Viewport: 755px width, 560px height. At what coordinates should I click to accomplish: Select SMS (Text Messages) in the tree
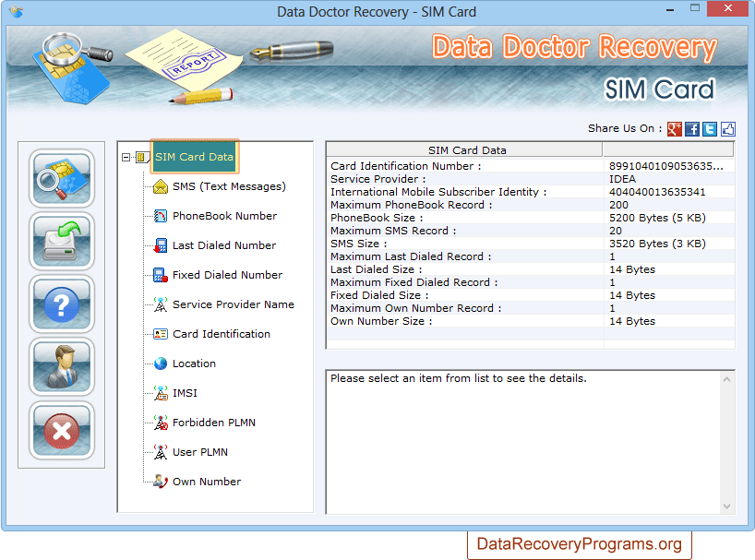229,186
